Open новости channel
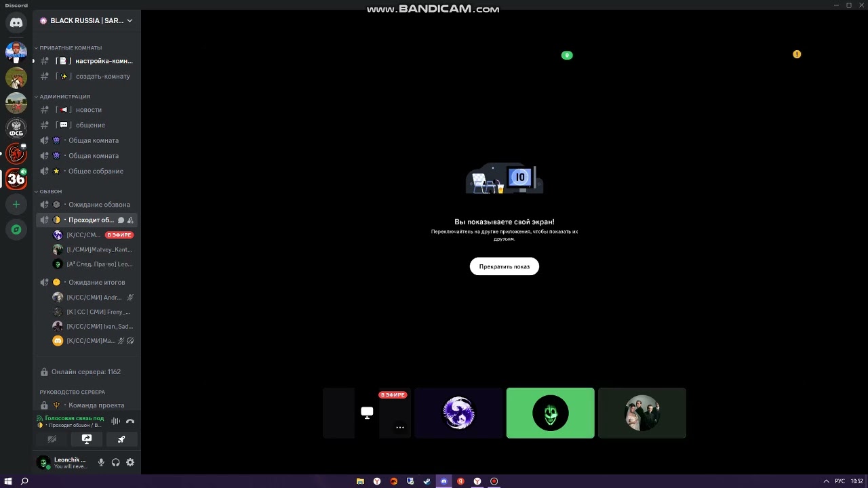 coord(87,110)
